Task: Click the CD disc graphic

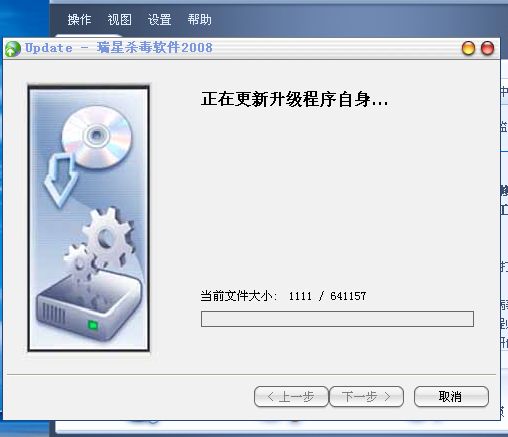Action: point(97,136)
